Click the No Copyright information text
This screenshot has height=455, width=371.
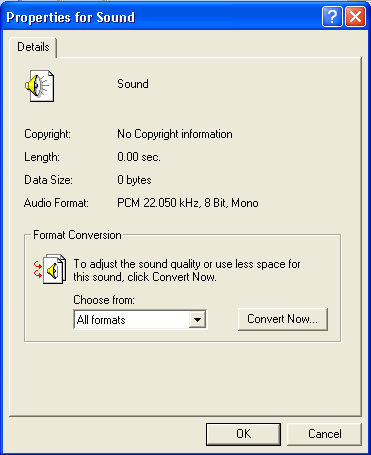pyautogui.click(x=175, y=134)
